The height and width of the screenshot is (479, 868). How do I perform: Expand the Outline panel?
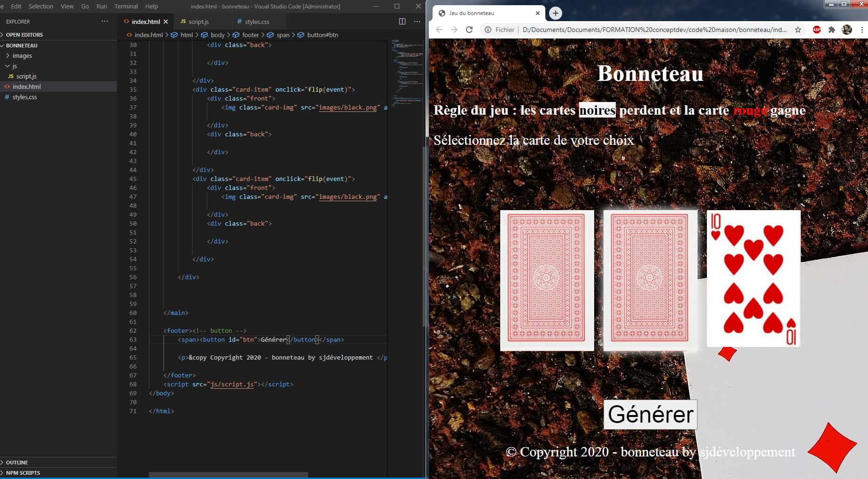(58, 463)
